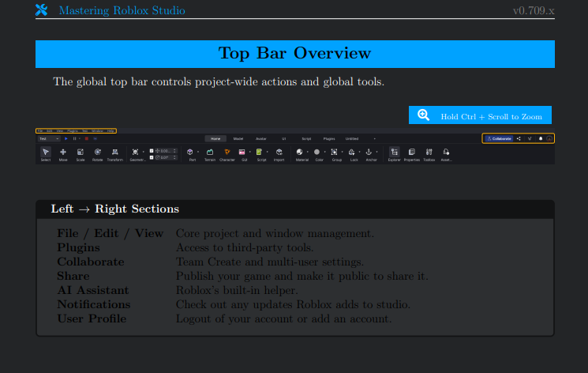588x373 pixels.
Task: Click the Geometry tool icon
Action: click(x=136, y=152)
